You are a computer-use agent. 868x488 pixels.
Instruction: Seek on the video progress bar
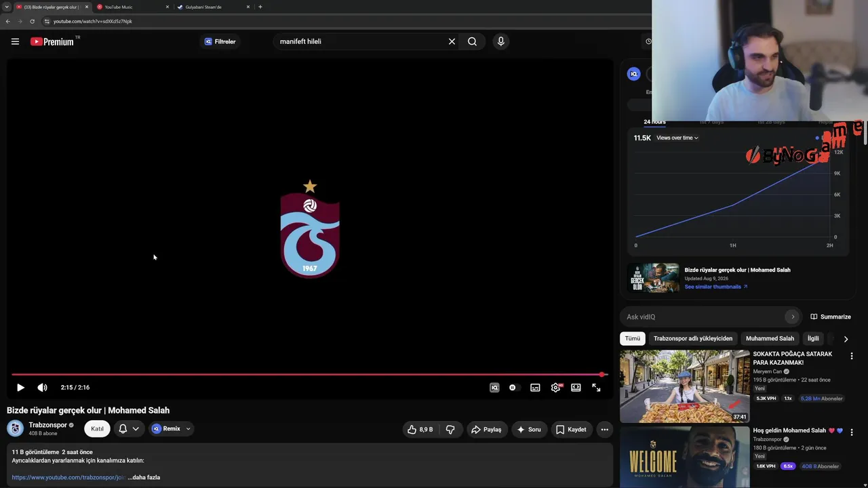point(309,374)
